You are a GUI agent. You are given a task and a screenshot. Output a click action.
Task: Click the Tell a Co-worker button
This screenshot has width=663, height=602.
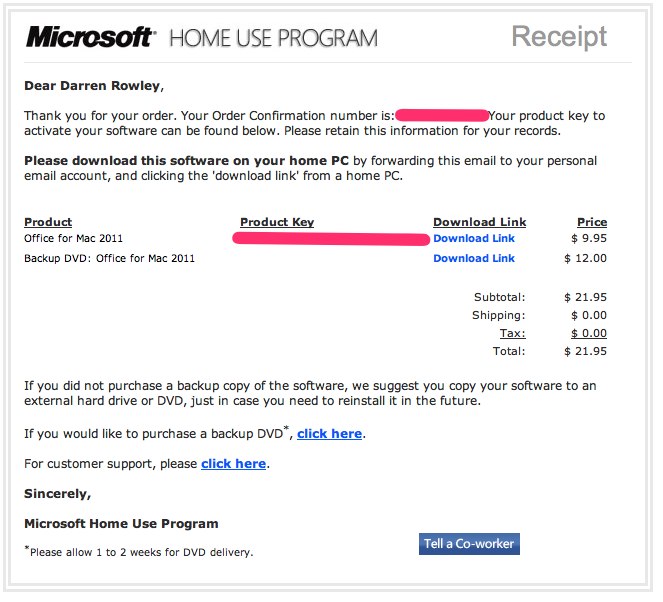pyautogui.click(x=469, y=544)
